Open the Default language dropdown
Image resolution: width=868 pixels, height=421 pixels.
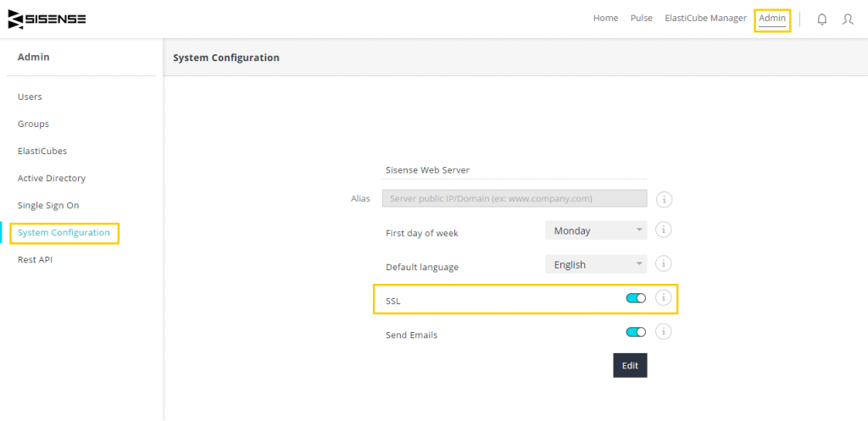coord(596,264)
